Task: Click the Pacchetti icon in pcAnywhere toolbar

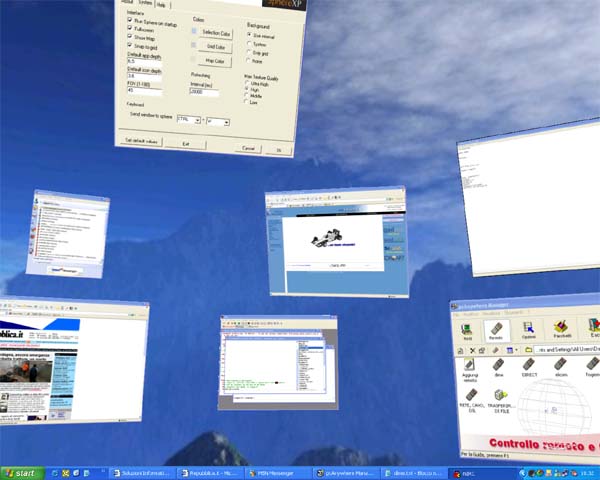Action: click(x=562, y=330)
